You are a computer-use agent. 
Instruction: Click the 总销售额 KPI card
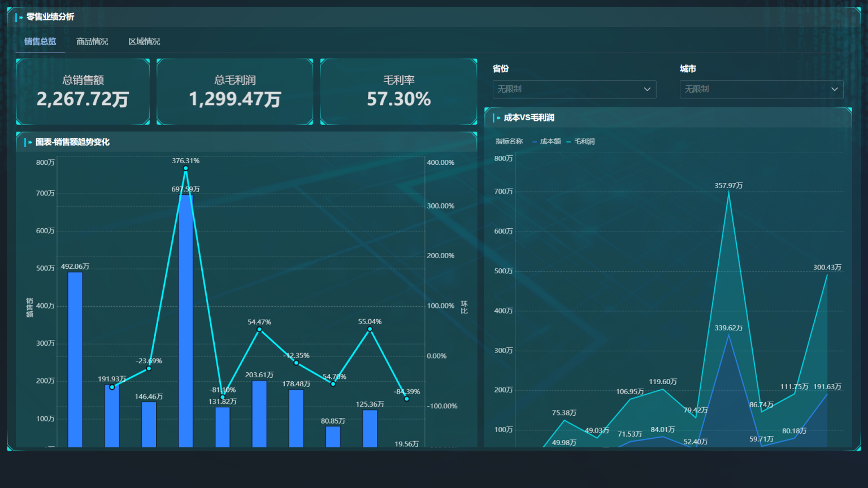[83, 91]
